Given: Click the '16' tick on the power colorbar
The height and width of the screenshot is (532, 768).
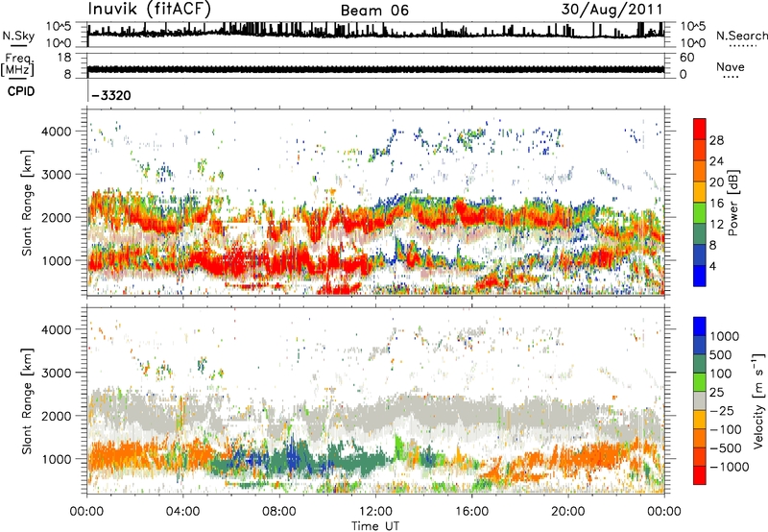Looking at the screenshot, I should point(716,204).
